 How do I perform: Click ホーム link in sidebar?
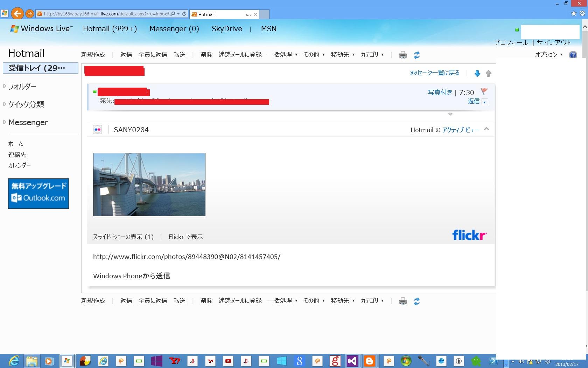16,144
